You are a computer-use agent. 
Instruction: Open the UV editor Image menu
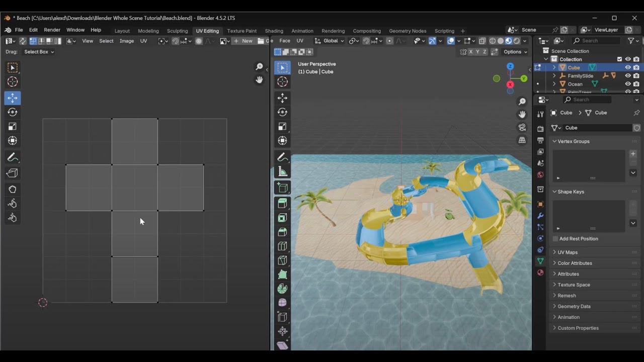(126, 41)
